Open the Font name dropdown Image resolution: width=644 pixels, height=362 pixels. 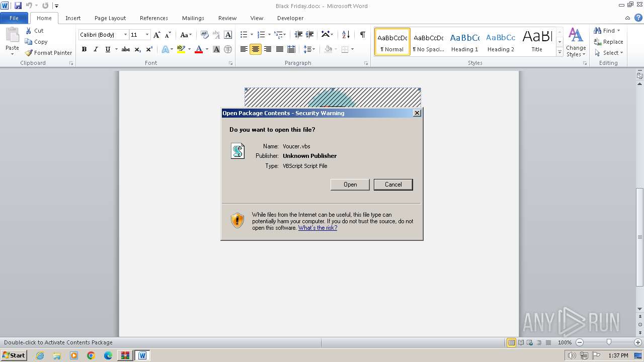coord(126,35)
